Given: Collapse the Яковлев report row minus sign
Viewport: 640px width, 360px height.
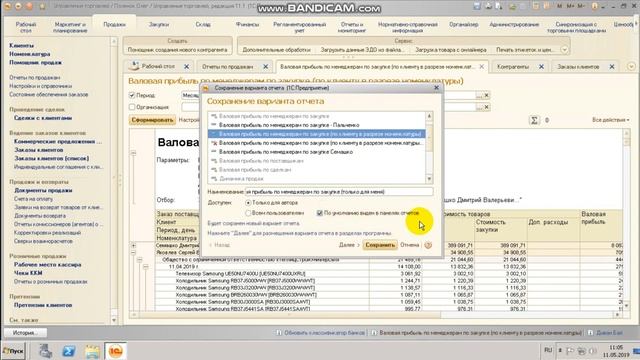Looking at the screenshot, I should tap(133, 253).
